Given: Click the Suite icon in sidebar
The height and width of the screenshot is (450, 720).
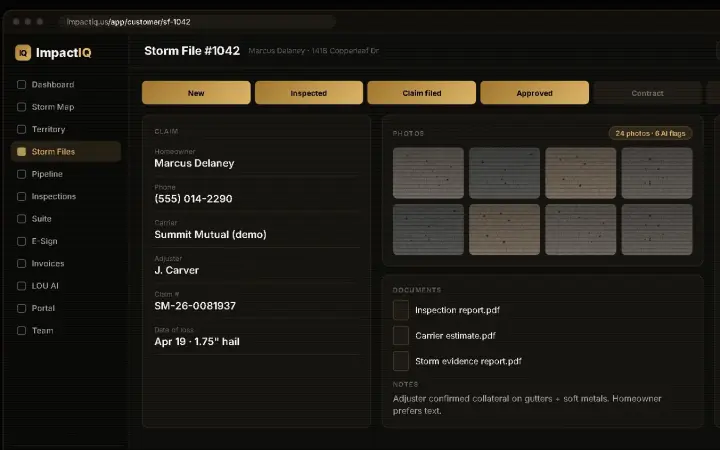Looking at the screenshot, I should coord(21,219).
